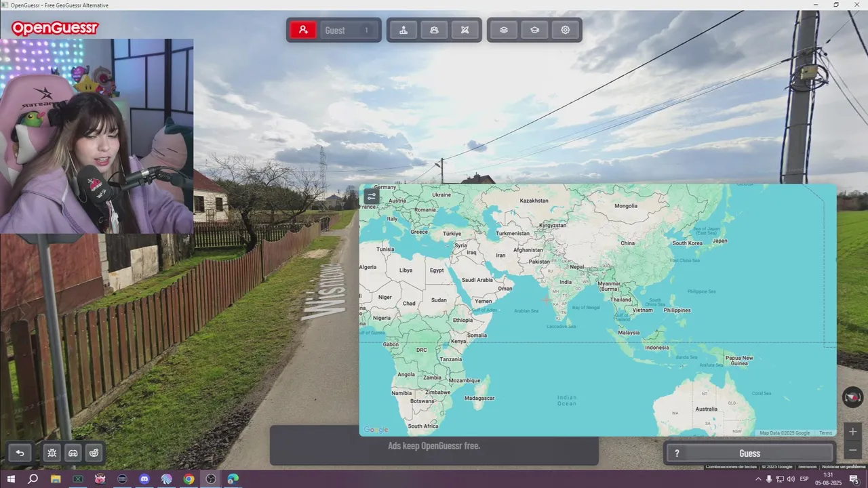The height and width of the screenshot is (488, 868).
Task: Open the graduation cap learning icon
Action: (534, 30)
